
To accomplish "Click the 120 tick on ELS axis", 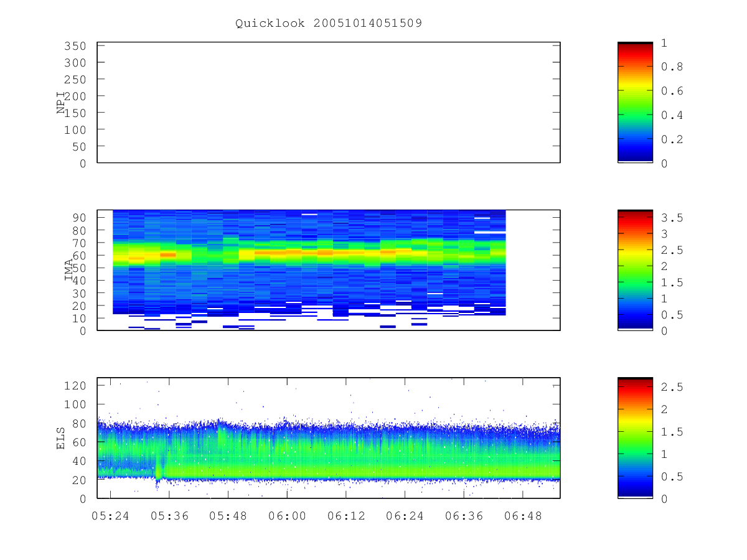I will pos(75,386).
